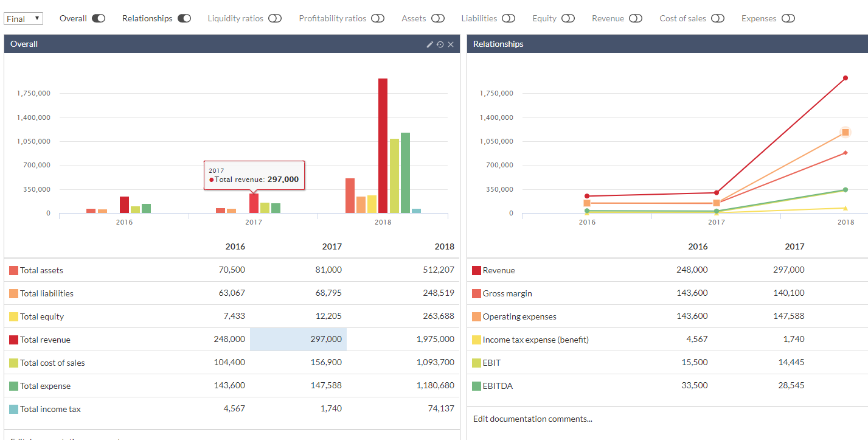Click the 2018 Total income tax value 74,137
The image size is (868, 440).
point(441,409)
